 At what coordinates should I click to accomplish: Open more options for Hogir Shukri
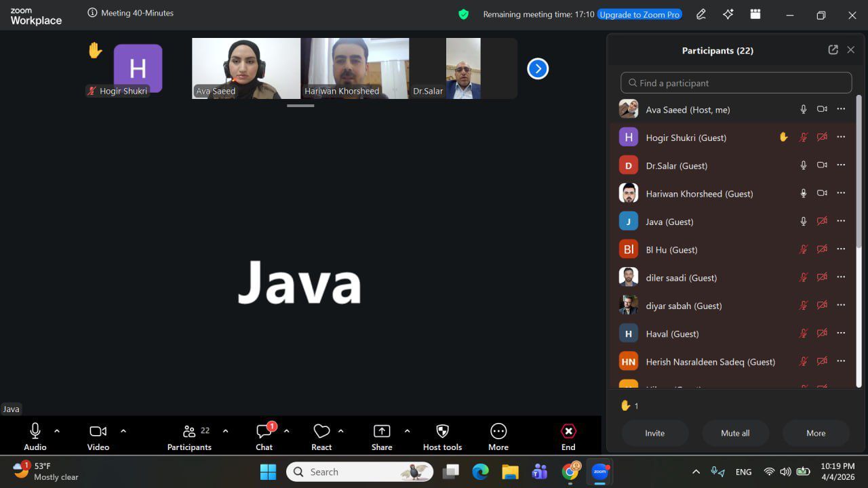click(841, 137)
